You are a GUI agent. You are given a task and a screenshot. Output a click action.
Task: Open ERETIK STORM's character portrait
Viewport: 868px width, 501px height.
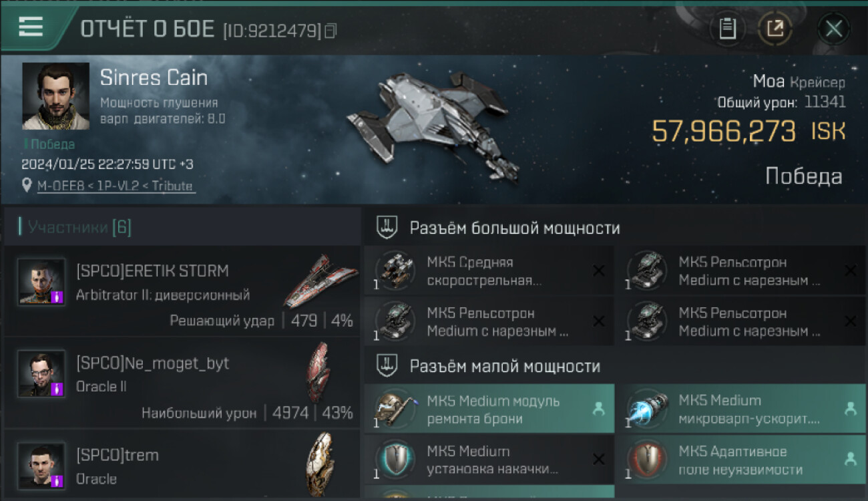click(41, 281)
